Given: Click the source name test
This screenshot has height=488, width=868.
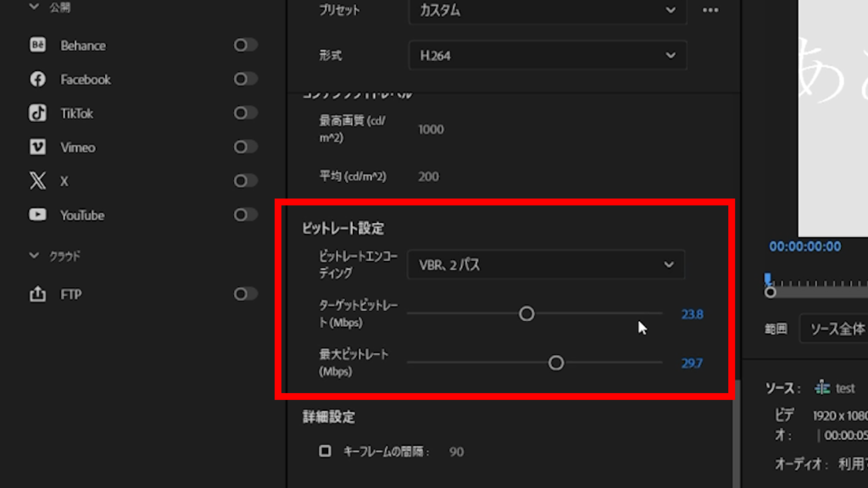Looking at the screenshot, I should pos(845,388).
